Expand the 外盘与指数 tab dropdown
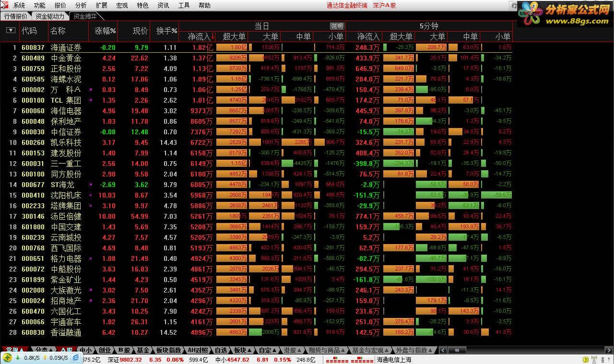Image resolution: width=614 pixels, height=364 pixels. 413,350
